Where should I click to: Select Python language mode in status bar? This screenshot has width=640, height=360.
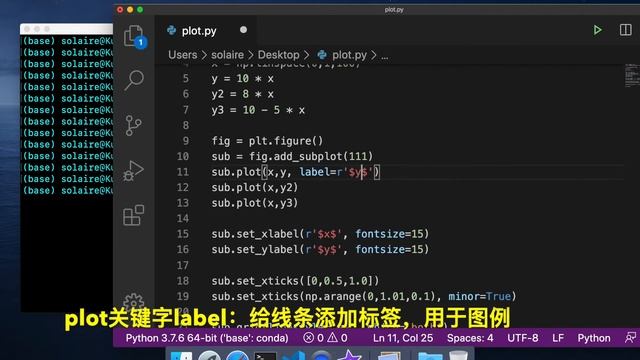tap(594, 338)
